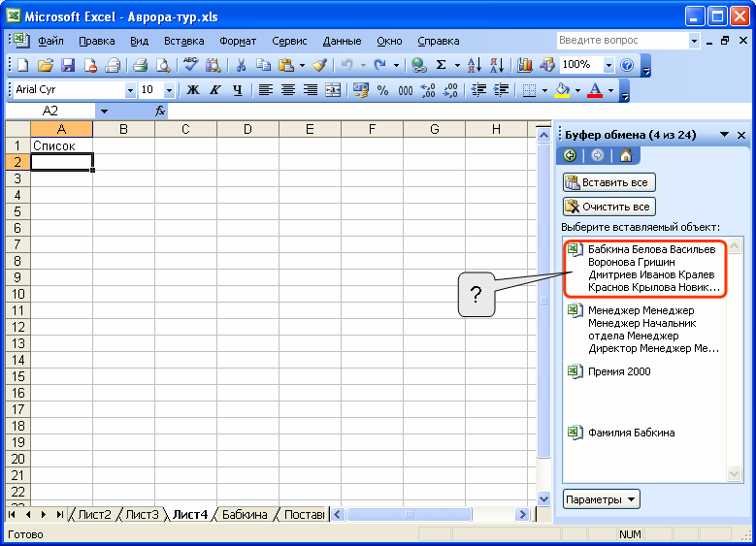The height and width of the screenshot is (546, 756).
Task: Switch to the Лист2 sheet tab
Action: click(95, 514)
